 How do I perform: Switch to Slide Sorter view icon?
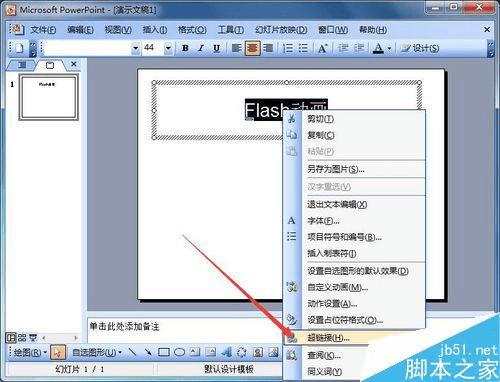[22, 338]
